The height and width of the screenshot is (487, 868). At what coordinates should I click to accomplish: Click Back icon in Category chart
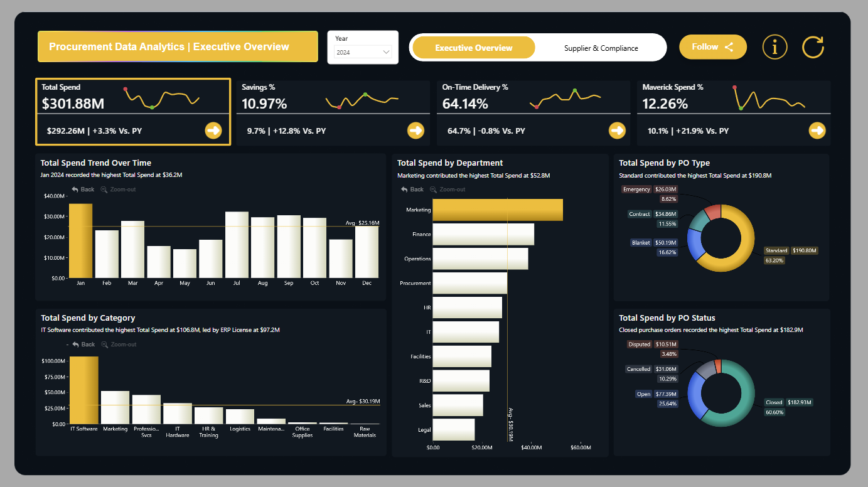[76, 345]
